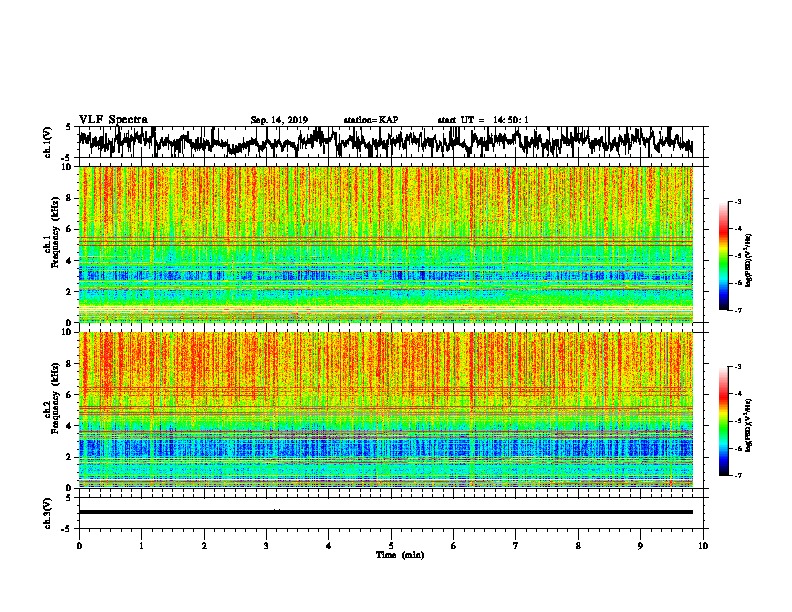Click the ch.2 spectrogram color bar
This screenshot has height=612, width=792.
(x=723, y=421)
